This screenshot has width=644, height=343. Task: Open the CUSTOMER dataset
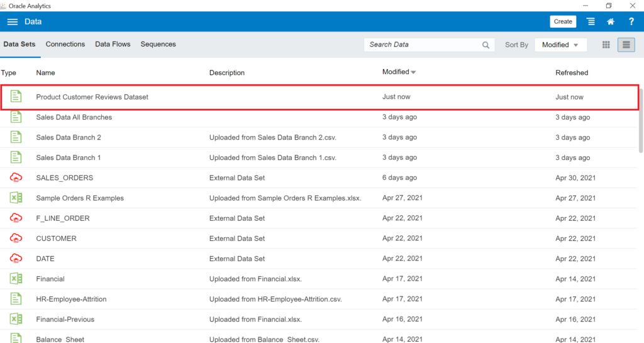pyautogui.click(x=56, y=239)
